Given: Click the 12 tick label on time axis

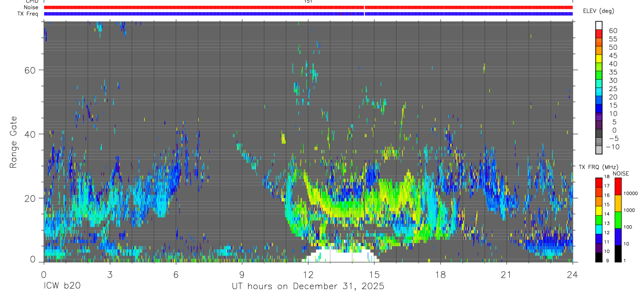Looking at the screenshot, I should click(308, 274).
